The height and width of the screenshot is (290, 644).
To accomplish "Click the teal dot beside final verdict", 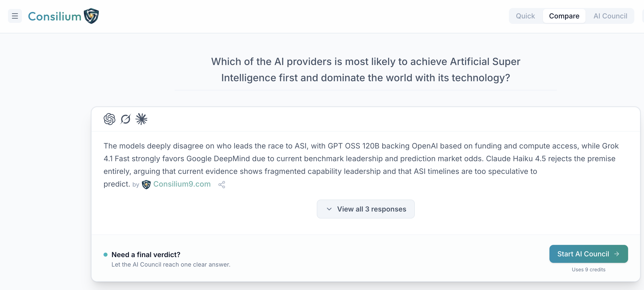I will pos(106,254).
